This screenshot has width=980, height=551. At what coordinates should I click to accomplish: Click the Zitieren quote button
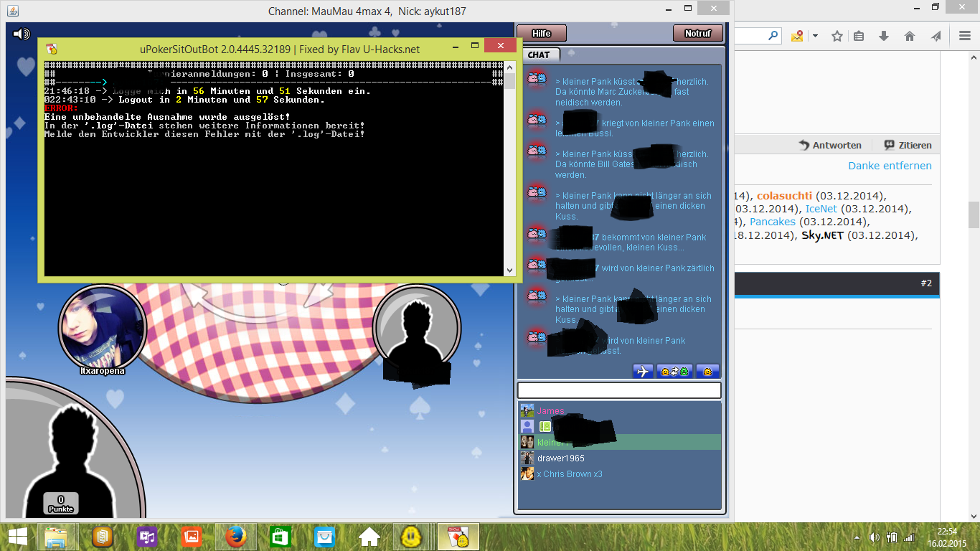(x=908, y=145)
